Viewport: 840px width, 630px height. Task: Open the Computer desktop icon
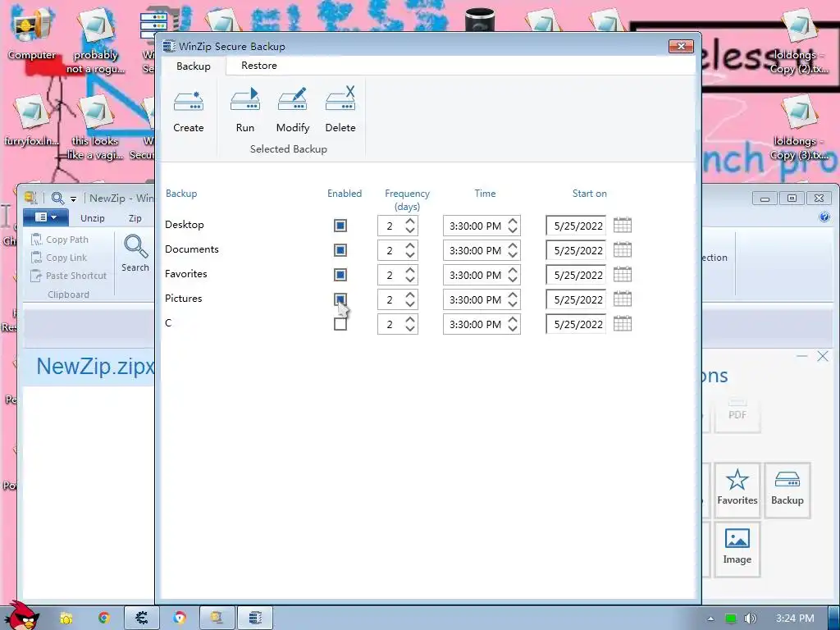click(32, 34)
